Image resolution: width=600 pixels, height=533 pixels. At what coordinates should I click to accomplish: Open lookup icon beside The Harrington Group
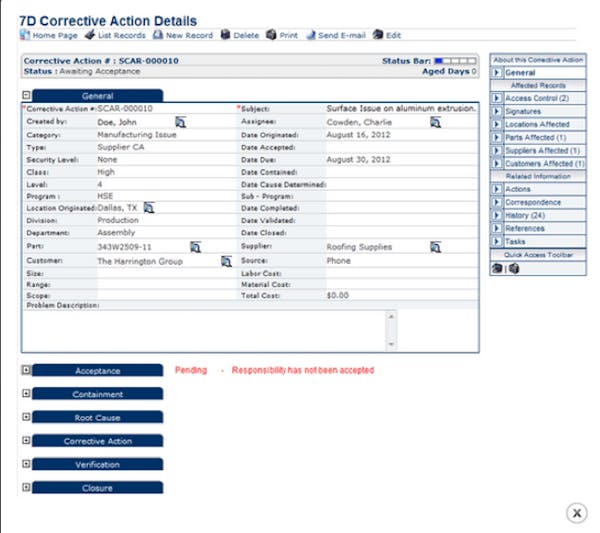point(227,261)
